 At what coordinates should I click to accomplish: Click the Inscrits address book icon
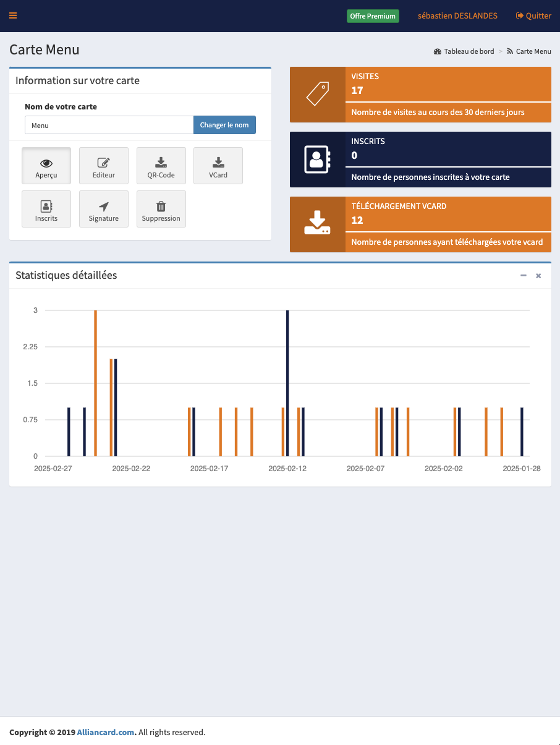click(318, 160)
